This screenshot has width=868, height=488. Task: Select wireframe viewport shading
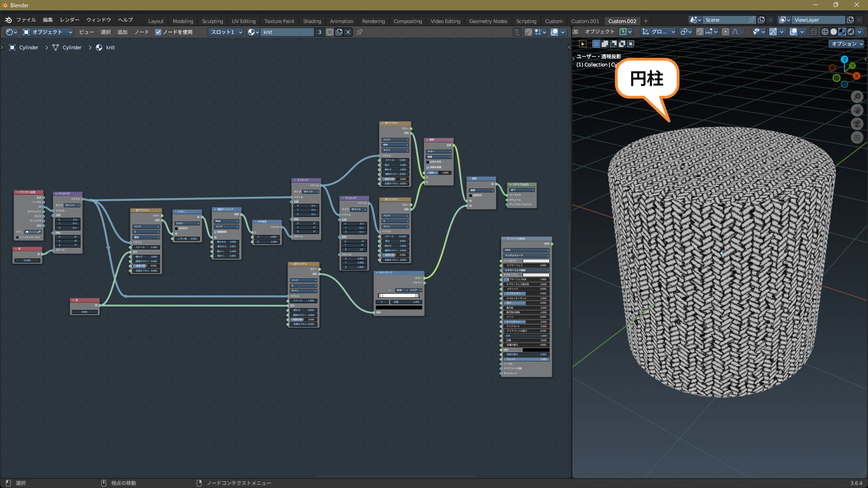[x=825, y=32]
